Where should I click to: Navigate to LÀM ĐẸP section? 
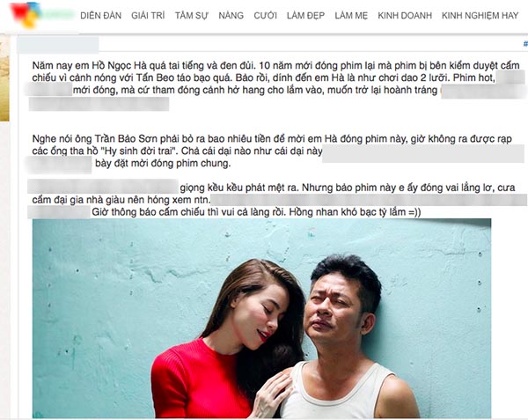[x=305, y=16]
